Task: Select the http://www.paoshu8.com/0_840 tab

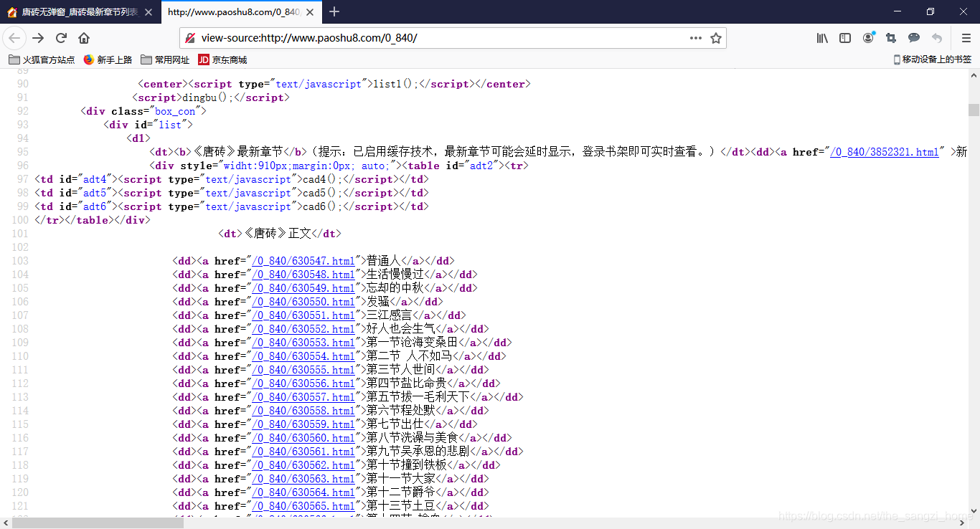Action: (242, 12)
